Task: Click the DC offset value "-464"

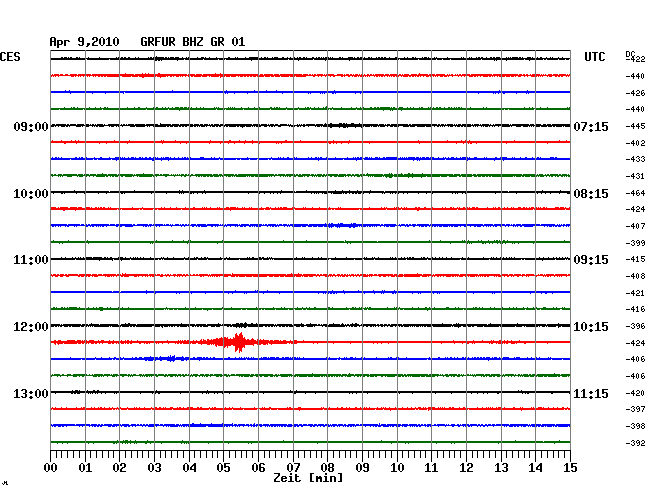Action: pos(635,193)
